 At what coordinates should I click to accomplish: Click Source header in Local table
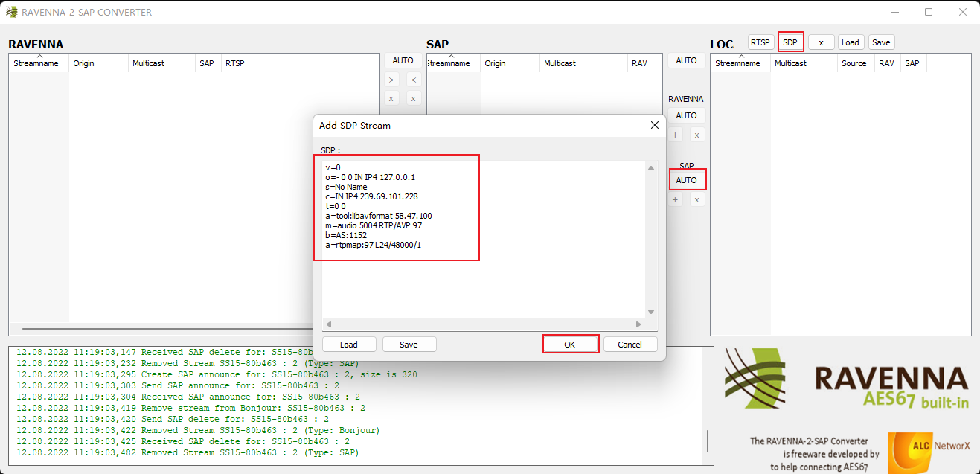856,63
